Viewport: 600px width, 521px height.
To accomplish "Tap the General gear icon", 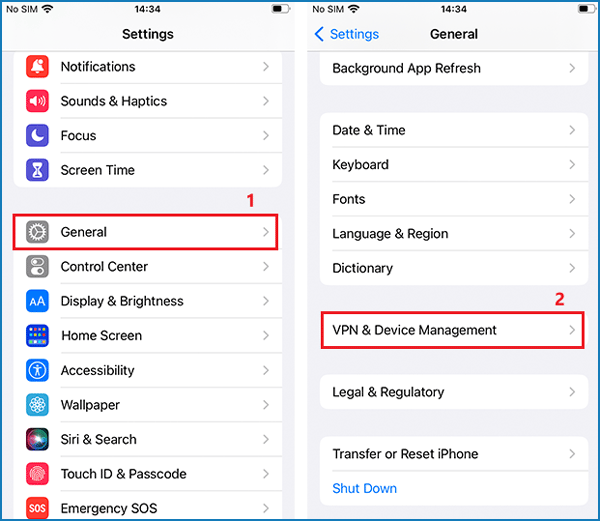I will pyautogui.click(x=37, y=232).
